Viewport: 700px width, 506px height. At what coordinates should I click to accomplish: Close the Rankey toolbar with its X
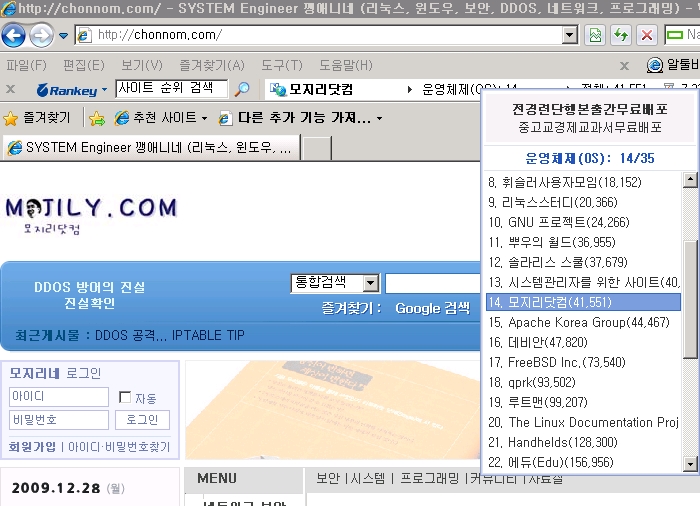[x=11, y=89]
